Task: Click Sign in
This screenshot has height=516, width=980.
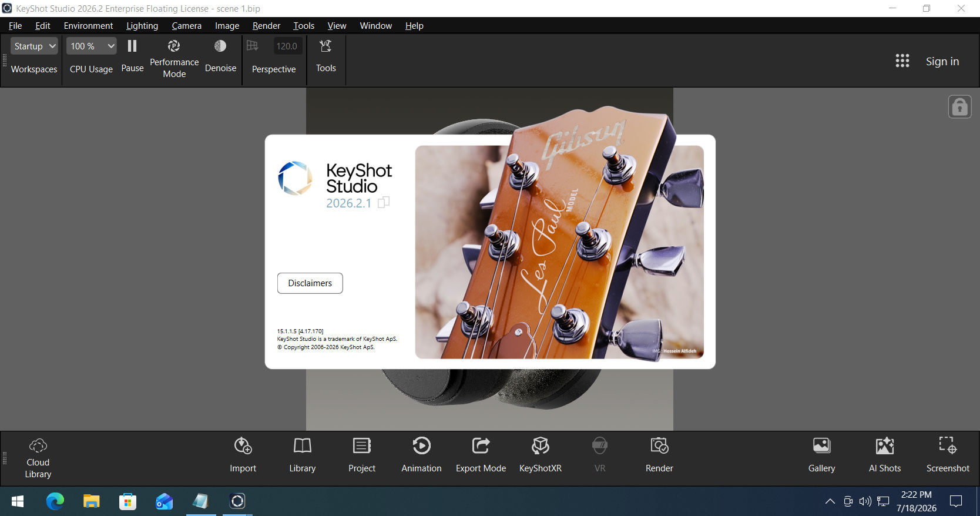Action: [x=942, y=61]
